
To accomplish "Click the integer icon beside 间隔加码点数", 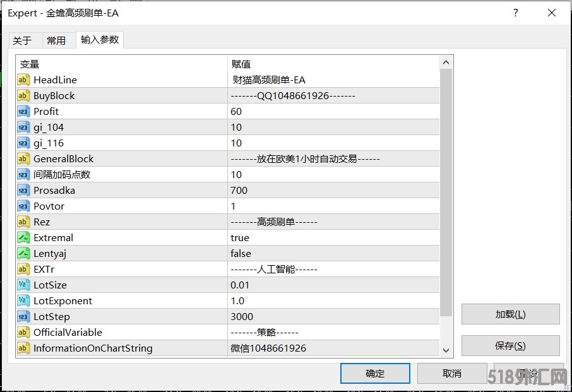I will click(23, 174).
